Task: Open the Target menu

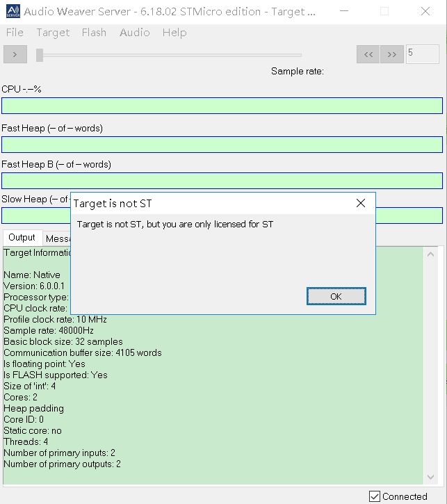Action: 53,33
